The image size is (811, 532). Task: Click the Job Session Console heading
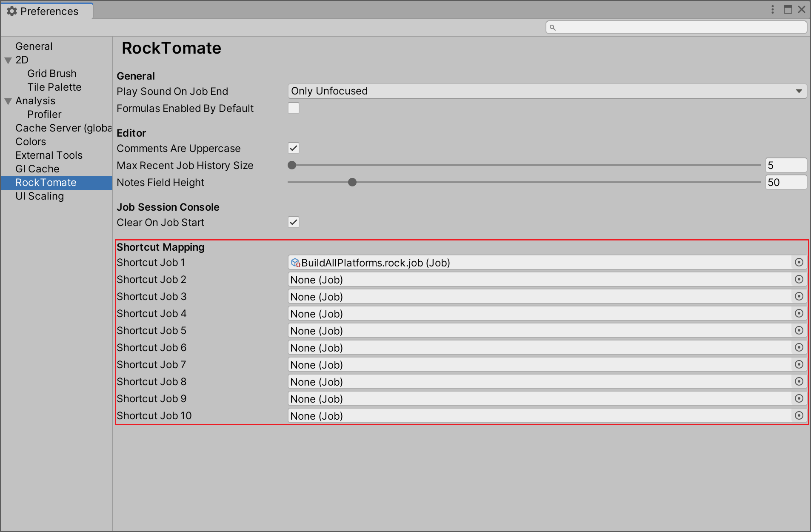(168, 207)
